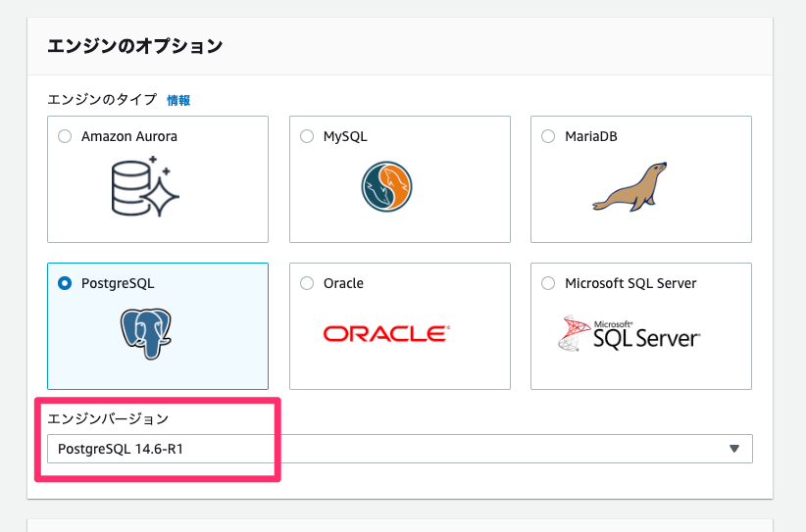Image resolution: width=806 pixels, height=532 pixels.
Task: Select the Amazon Aurora radio button
Action: (x=65, y=136)
